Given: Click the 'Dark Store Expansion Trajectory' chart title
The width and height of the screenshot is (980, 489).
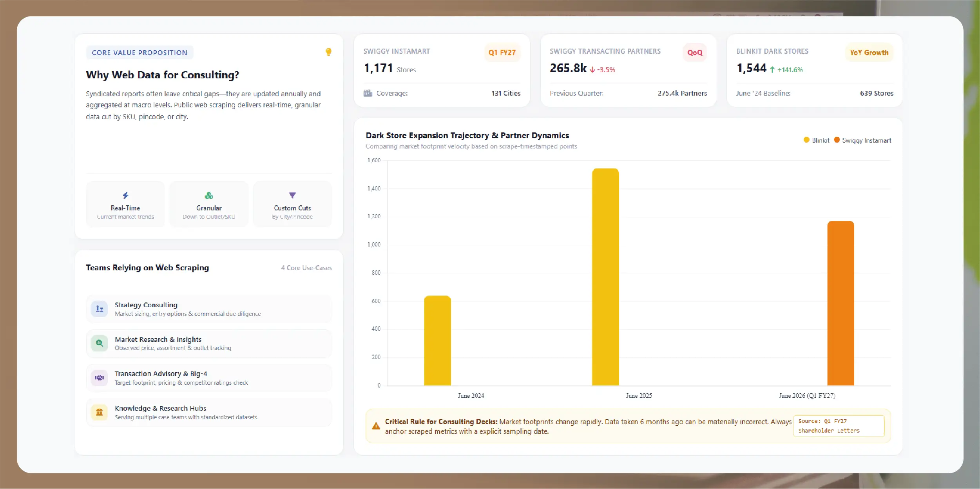Looking at the screenshot, I should (x=467, y=136).
